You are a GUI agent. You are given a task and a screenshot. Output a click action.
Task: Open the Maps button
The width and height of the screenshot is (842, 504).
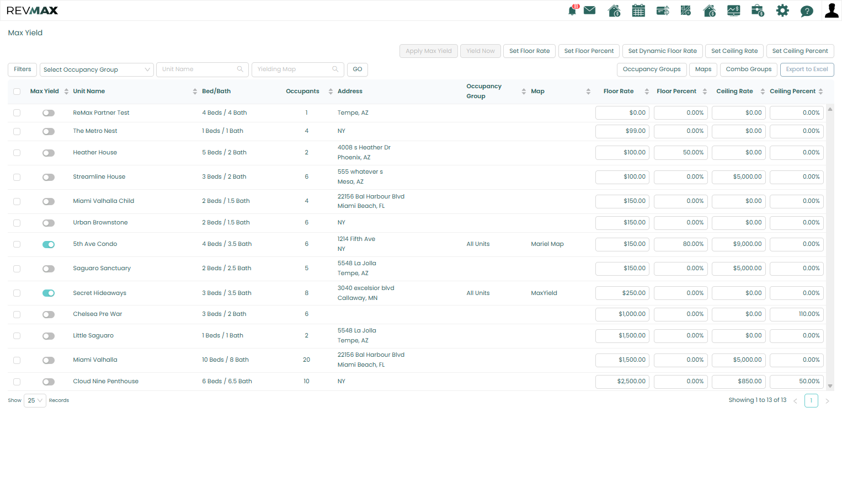point(704,69)
